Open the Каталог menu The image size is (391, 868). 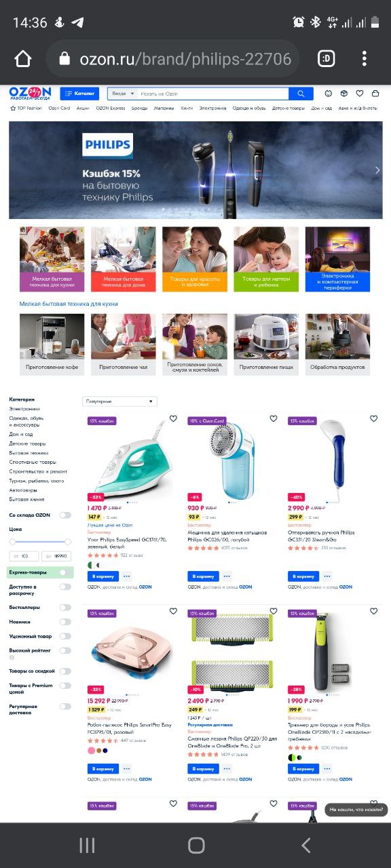click(79, 94)
